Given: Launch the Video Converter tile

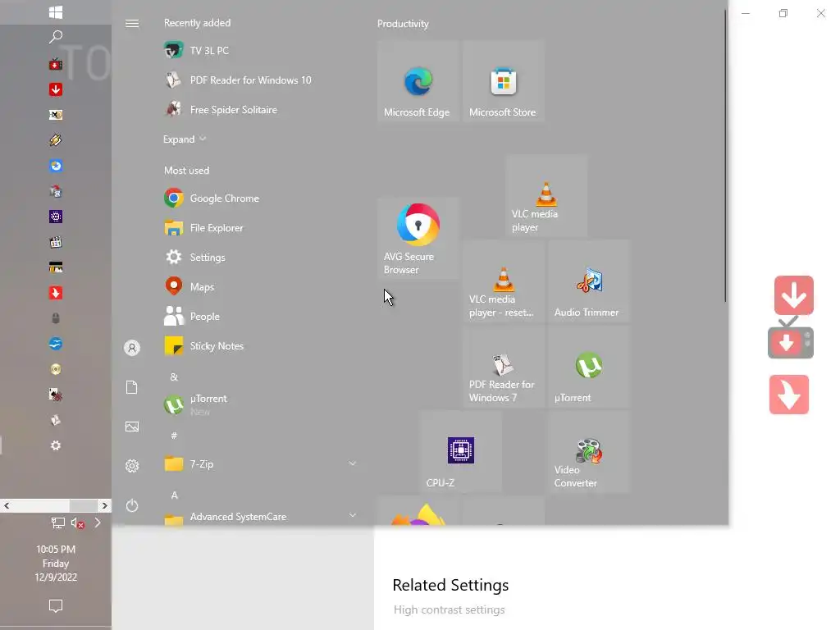Looking at the screenshot, I should click(x=588, y=452).
